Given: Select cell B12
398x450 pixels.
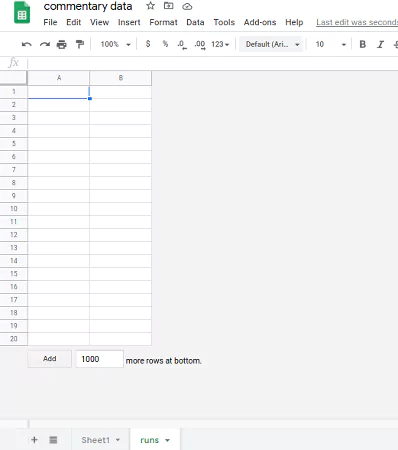Looking at the screenshot, I should click(121, 235).
